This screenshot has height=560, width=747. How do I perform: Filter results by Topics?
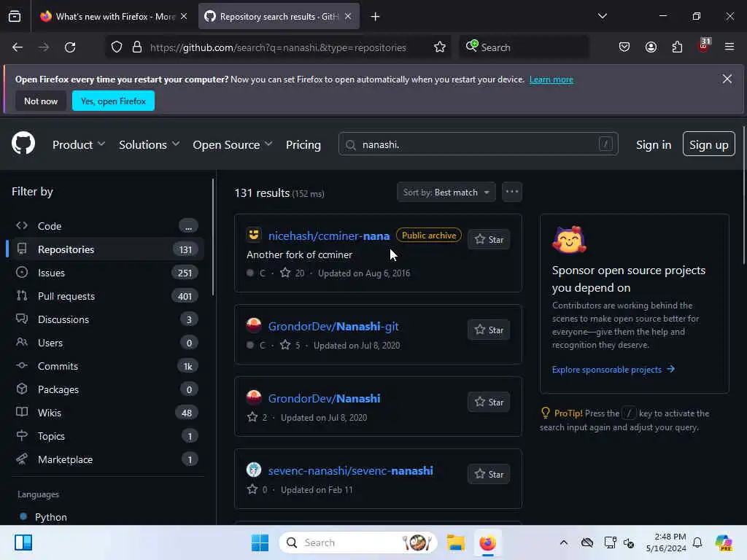click(105, 436)
